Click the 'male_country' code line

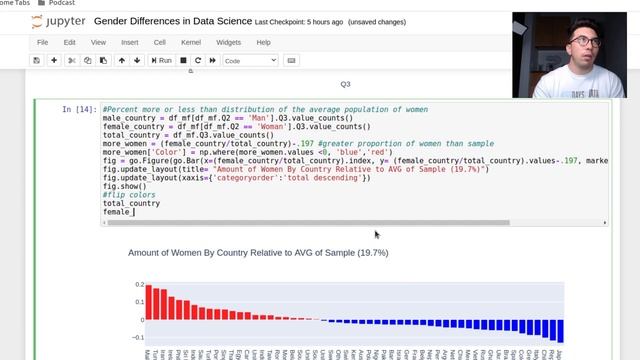228,118
